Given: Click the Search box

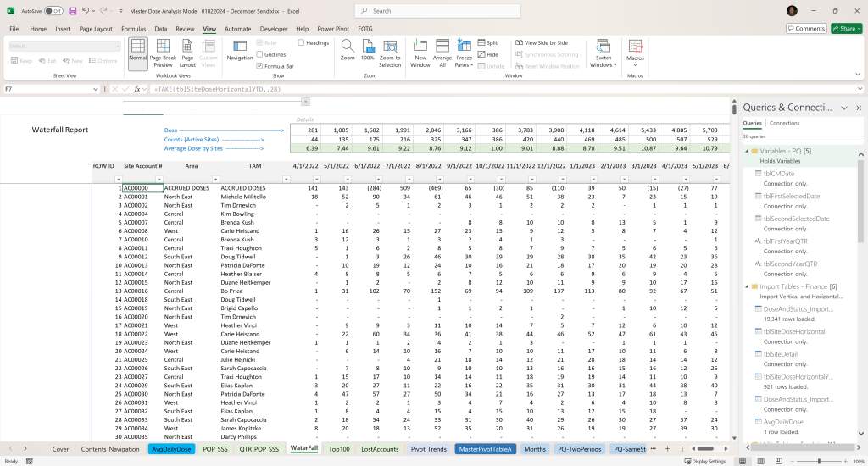Looking at the screenshot, I should point(437,11).
